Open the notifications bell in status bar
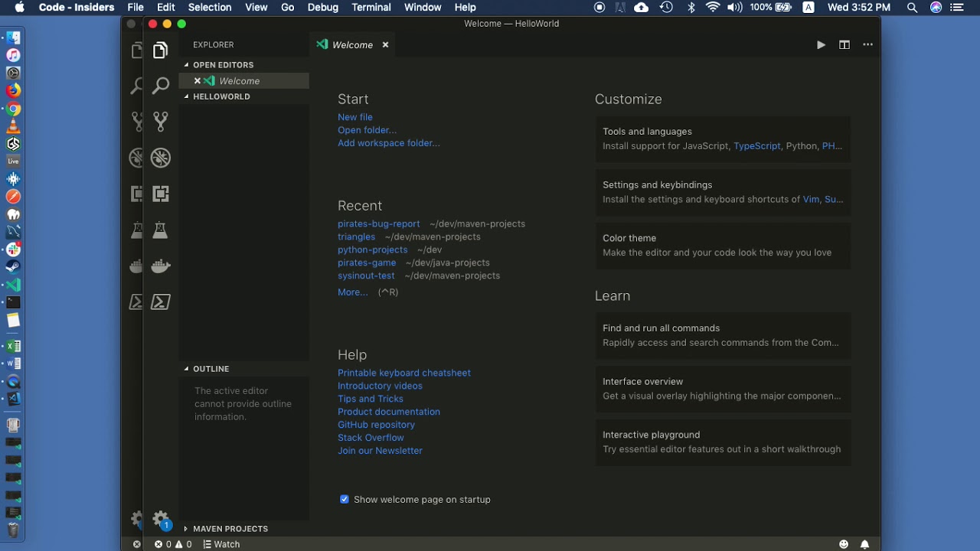 pyautogui.click(x=864, y=544)
